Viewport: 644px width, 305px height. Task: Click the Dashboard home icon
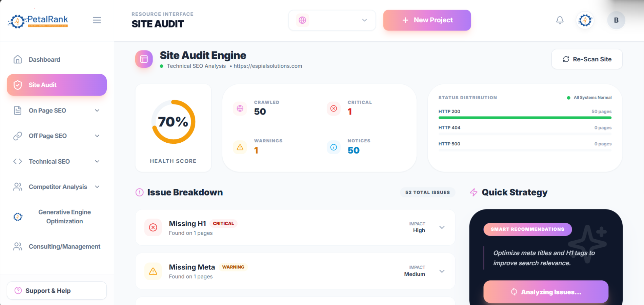tap(18, 60)
